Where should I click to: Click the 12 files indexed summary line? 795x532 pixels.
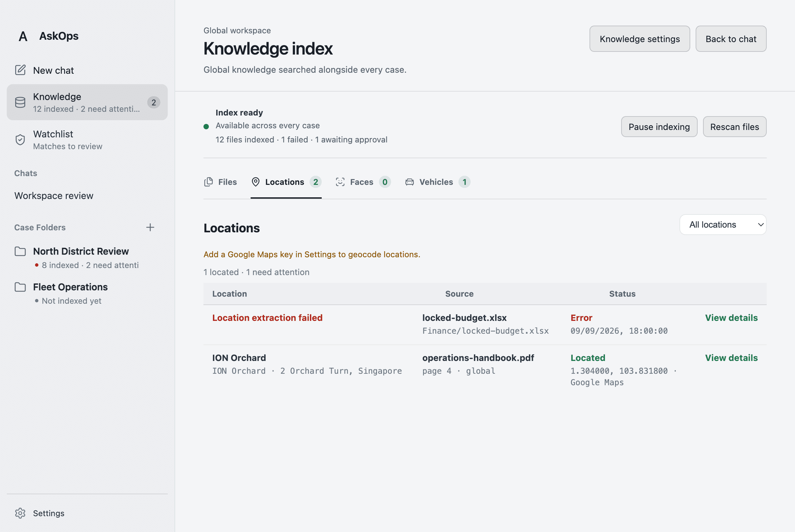(x=301, y=140)
